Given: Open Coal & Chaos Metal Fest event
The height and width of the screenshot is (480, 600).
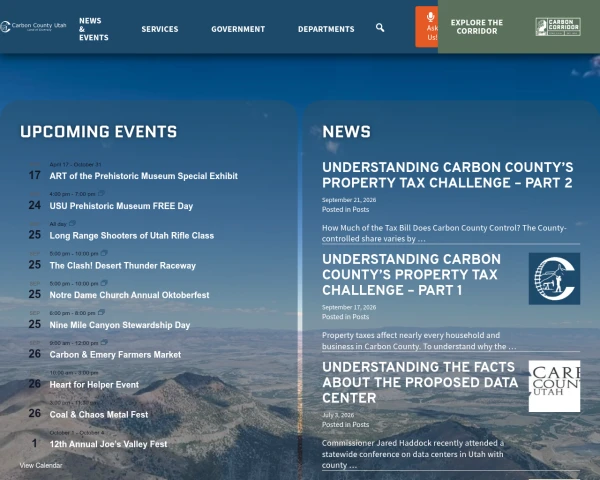Looking at the screenshot, I should [x=99, y=415].
